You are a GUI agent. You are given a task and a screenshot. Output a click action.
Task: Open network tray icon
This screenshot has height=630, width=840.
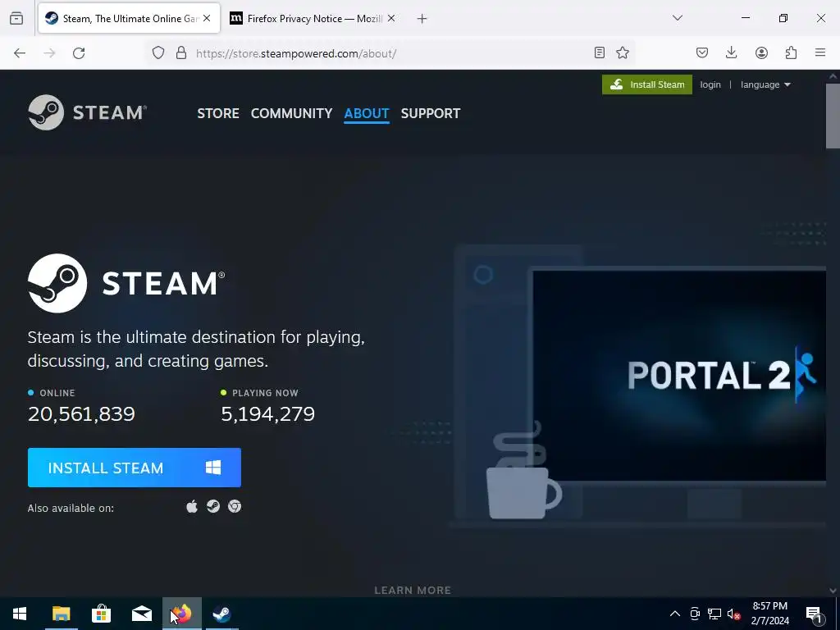[x=714, y=614]
